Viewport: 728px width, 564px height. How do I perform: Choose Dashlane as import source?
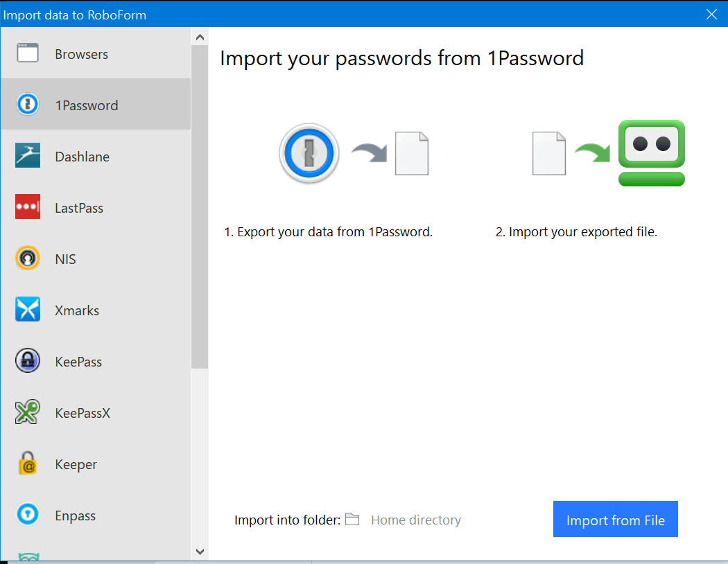tap(96, 156)
